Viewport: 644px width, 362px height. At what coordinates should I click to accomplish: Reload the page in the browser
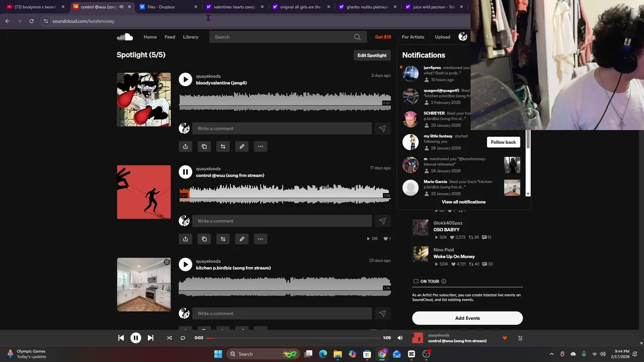[x=31, y=21]
